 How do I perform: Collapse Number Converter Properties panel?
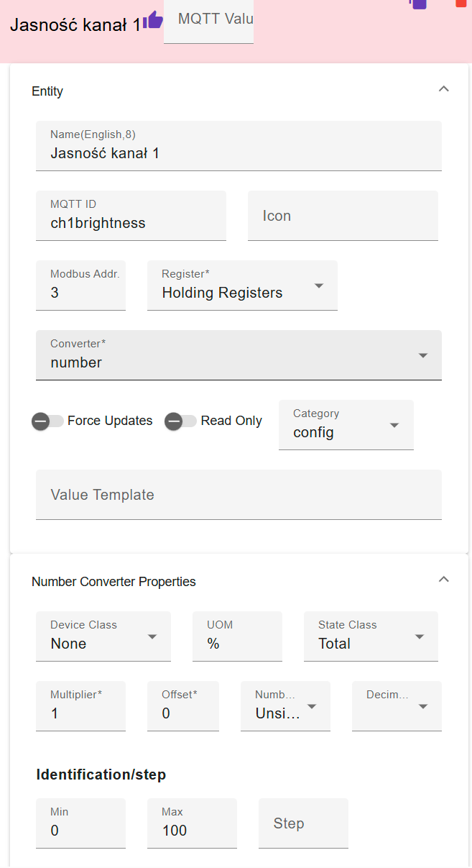[x=444, y=579]
